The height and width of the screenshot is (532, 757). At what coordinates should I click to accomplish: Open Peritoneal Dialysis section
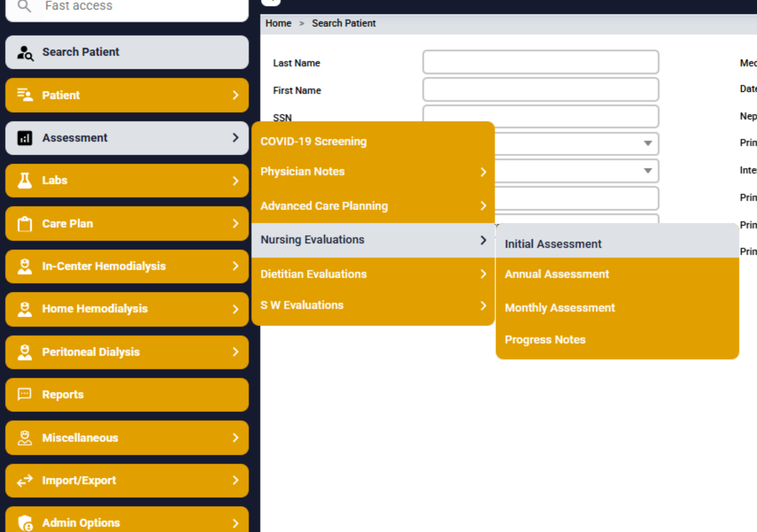point(127,352)
